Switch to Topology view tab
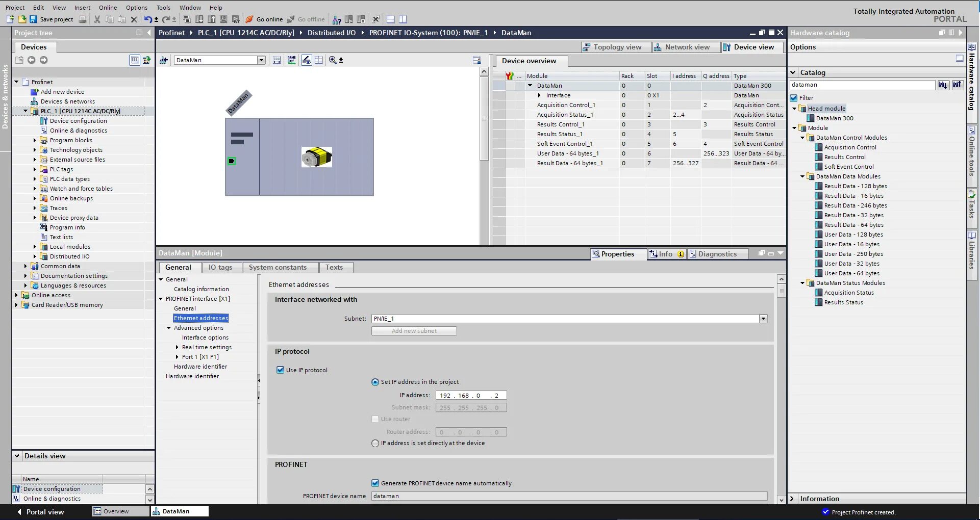Screen dimensions: 980x520 point(617,47)
